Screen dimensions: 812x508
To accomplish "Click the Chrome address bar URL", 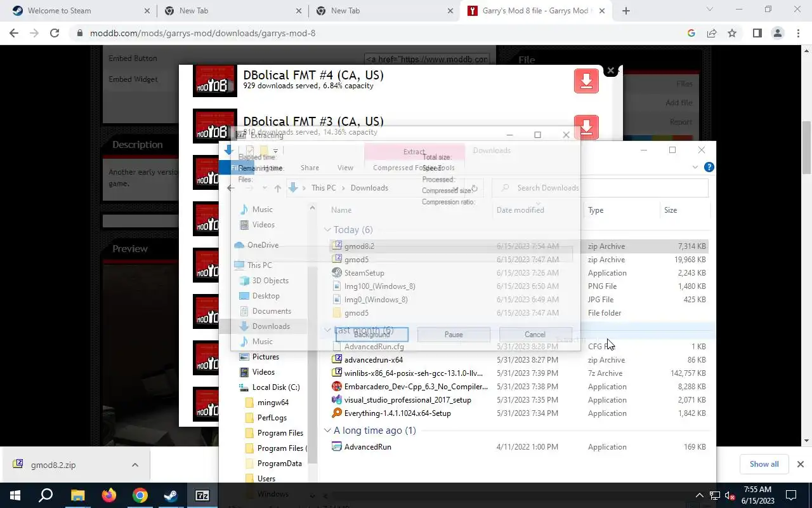I will coord(203,33).
